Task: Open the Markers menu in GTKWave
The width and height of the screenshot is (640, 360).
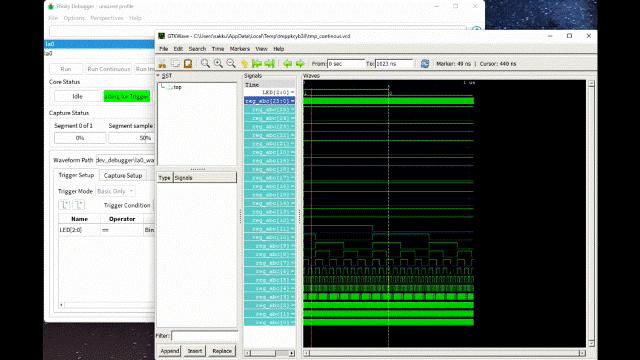Action: tap(240, 49)
